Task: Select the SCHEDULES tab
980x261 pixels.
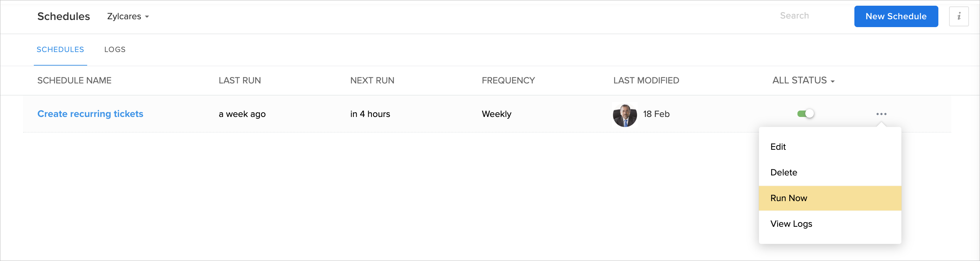Action: click(60, 50)
